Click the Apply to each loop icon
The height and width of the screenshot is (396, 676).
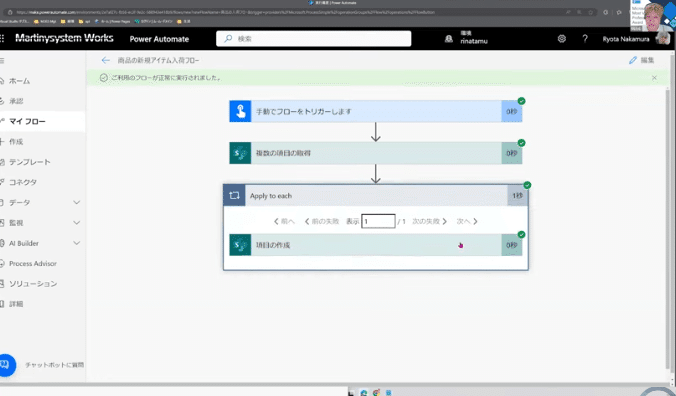click(x=234, y=196)
